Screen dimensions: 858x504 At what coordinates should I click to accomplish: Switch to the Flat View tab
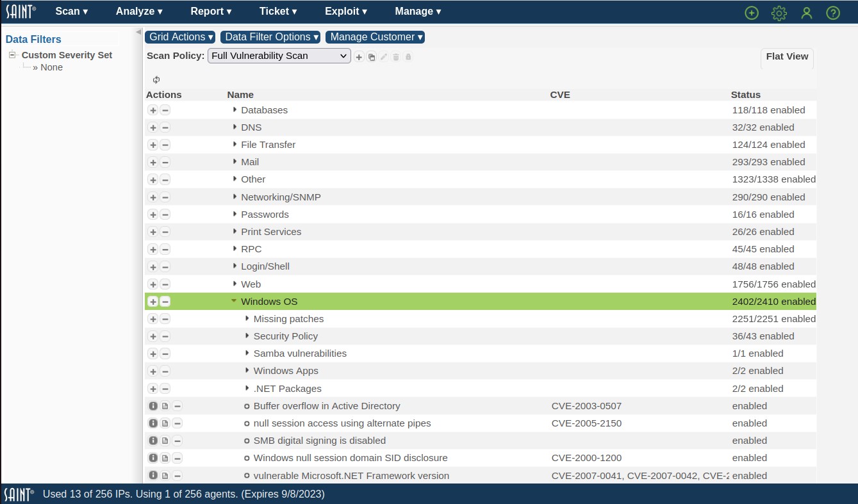(787, 56)
